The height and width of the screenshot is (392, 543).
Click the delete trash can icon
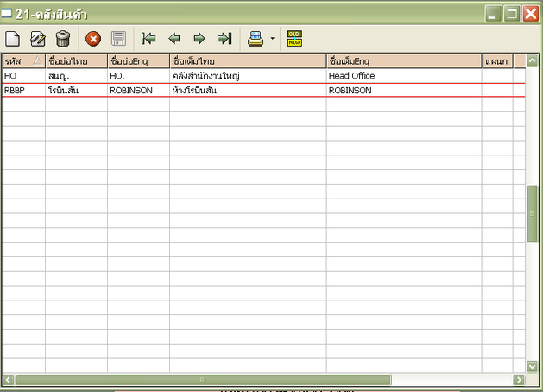[x=63, y=39]
